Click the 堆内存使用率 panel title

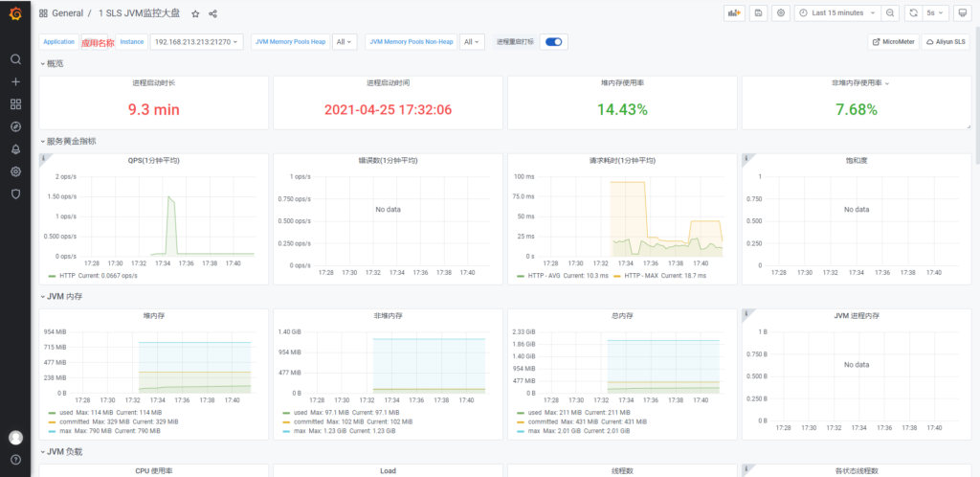(622, 83)
